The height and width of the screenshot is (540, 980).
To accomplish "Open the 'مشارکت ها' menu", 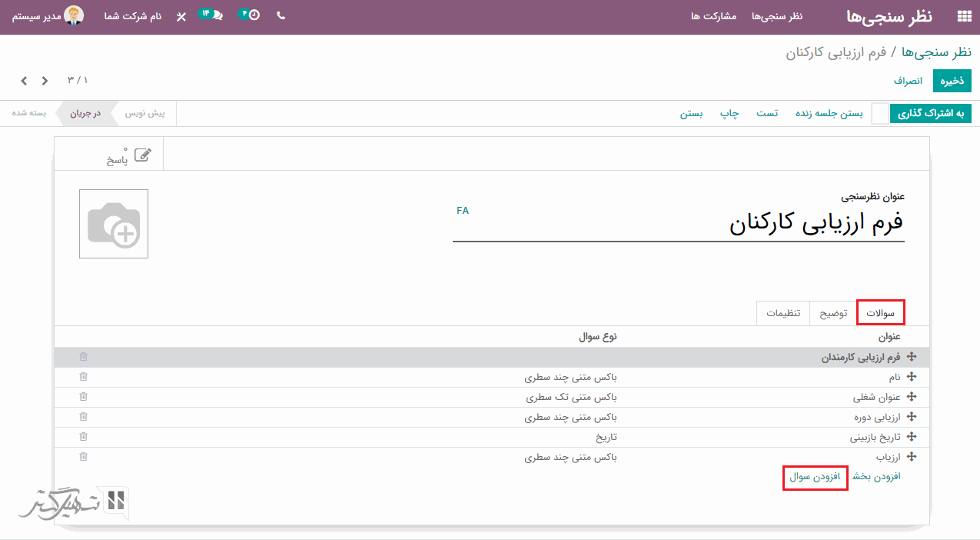I will click(x=713, y=16).
